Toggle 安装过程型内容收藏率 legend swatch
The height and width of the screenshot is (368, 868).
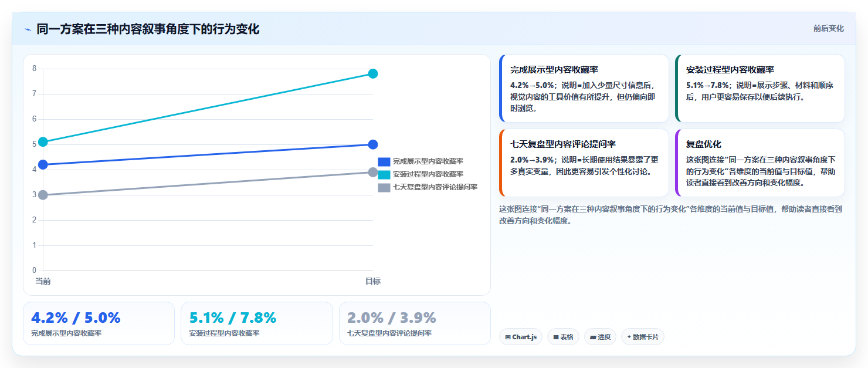(384, 174)
